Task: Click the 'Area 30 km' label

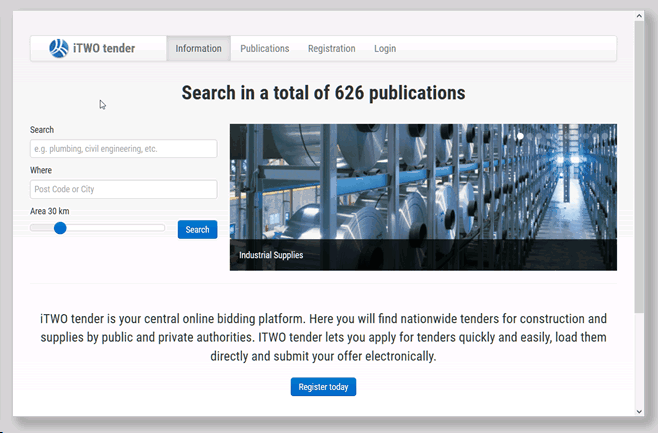Action: click(50, 211)
